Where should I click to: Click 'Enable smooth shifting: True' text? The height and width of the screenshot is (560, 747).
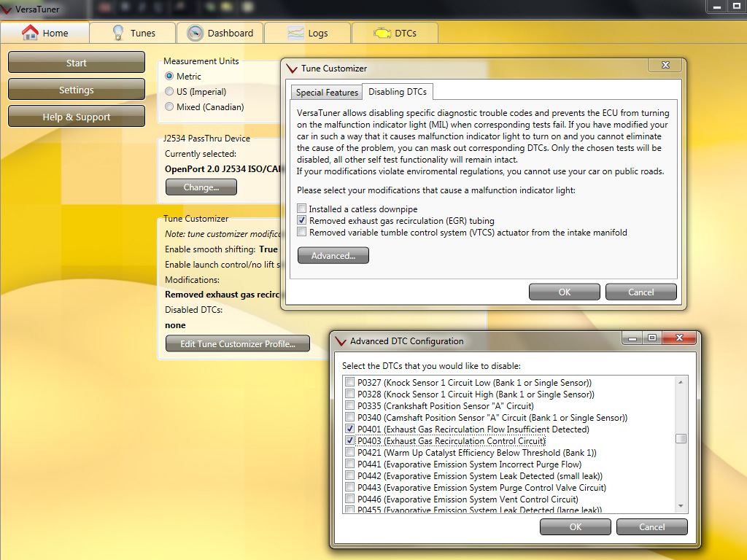point(221,249)
